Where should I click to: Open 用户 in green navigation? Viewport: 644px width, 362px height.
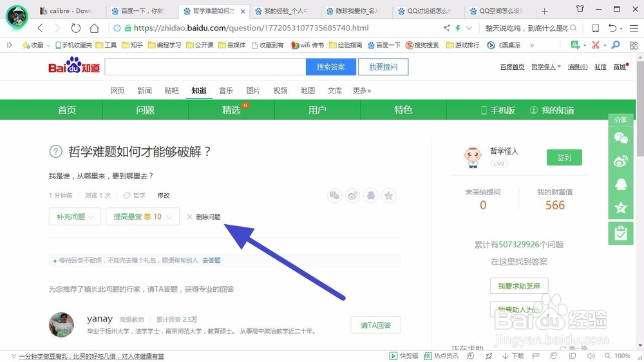pyautogui.click(x=317, y=110)
